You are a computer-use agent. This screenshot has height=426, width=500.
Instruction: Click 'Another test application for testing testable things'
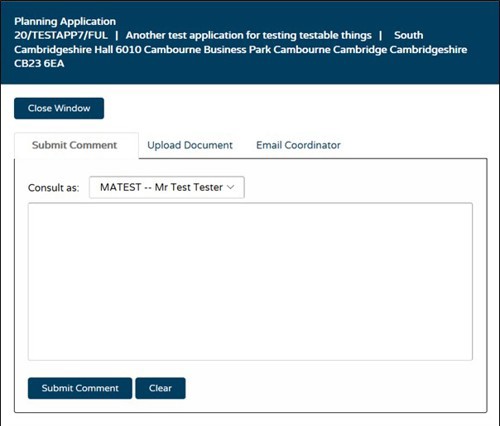point(249,35)
